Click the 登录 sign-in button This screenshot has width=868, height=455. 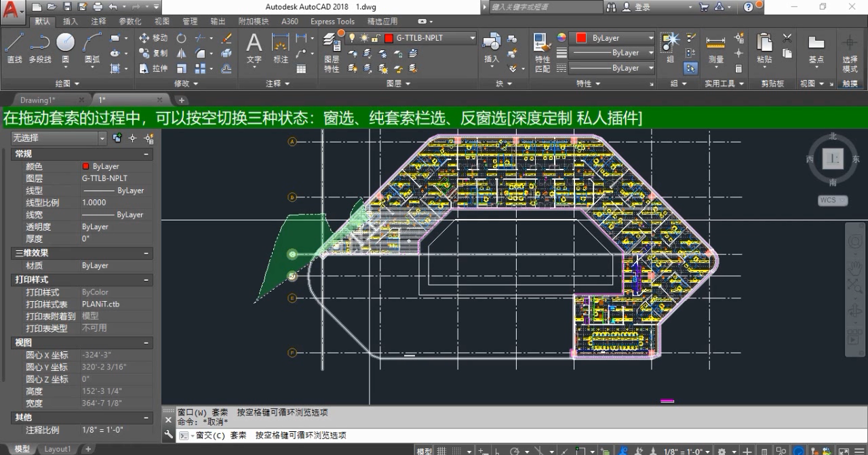pos(642,7)
